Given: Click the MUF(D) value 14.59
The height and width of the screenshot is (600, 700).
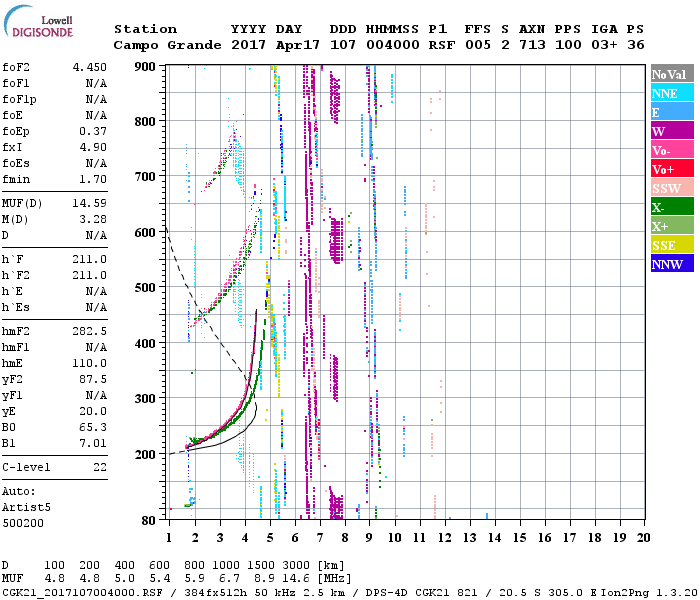Looking at the screenshot, I should pyautogui.click(x=90, y=203).
